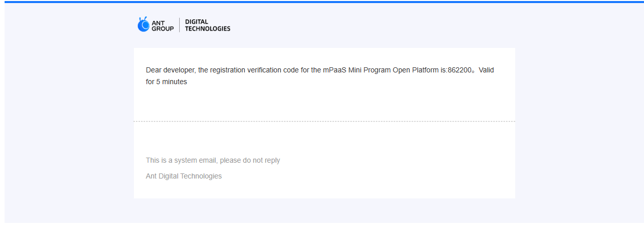Click the word 'GROUP' in the logo
Viewport: 644px width, 228px height.
coord(162,29)
